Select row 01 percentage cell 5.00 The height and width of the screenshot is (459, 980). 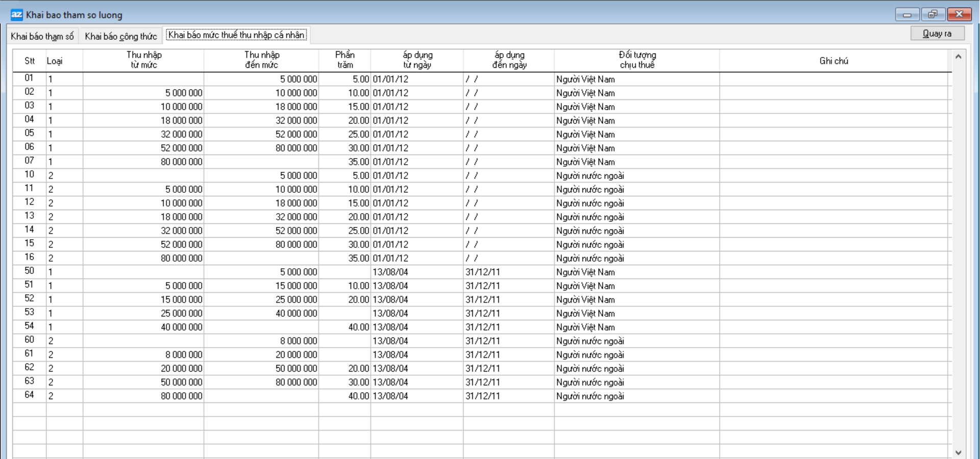pyautogui.click(x=345, y=79)
